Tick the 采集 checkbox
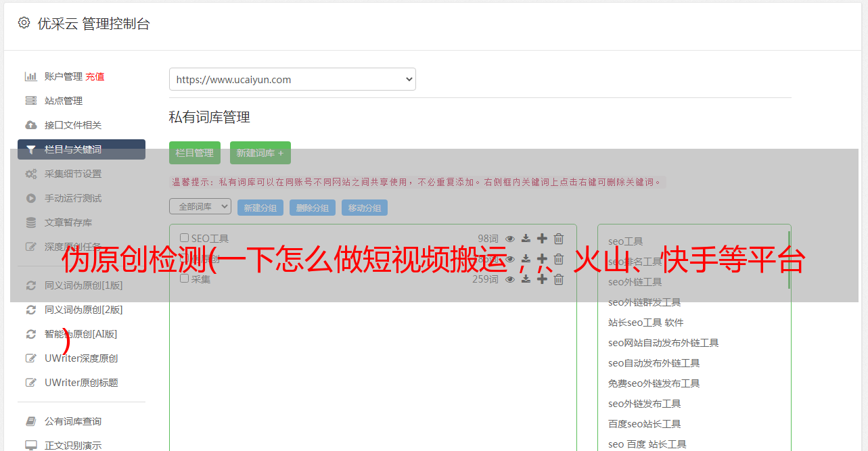This screenshot has width=868, height=451. coord(184,279)
